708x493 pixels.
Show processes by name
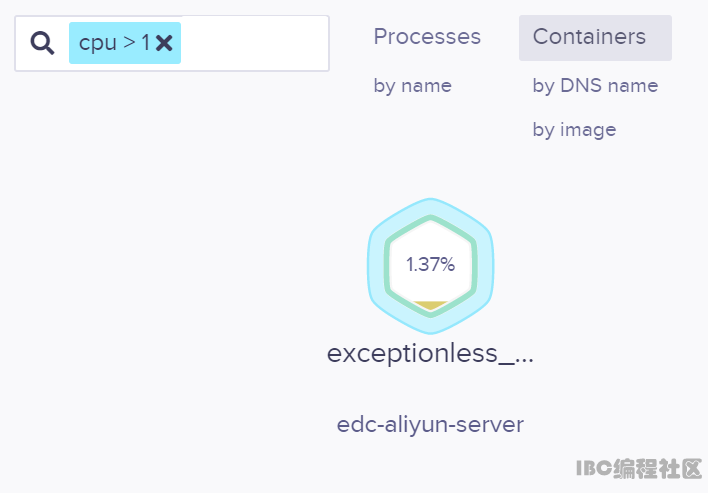click(x=413, y=86)
